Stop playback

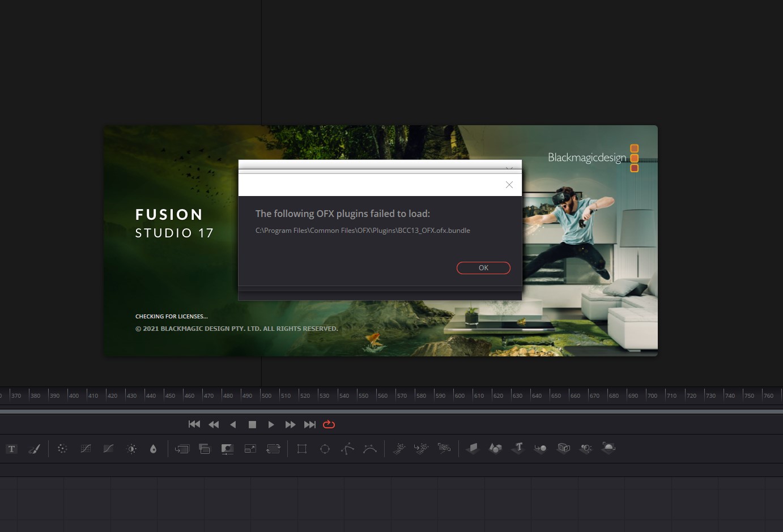(253, 424)
